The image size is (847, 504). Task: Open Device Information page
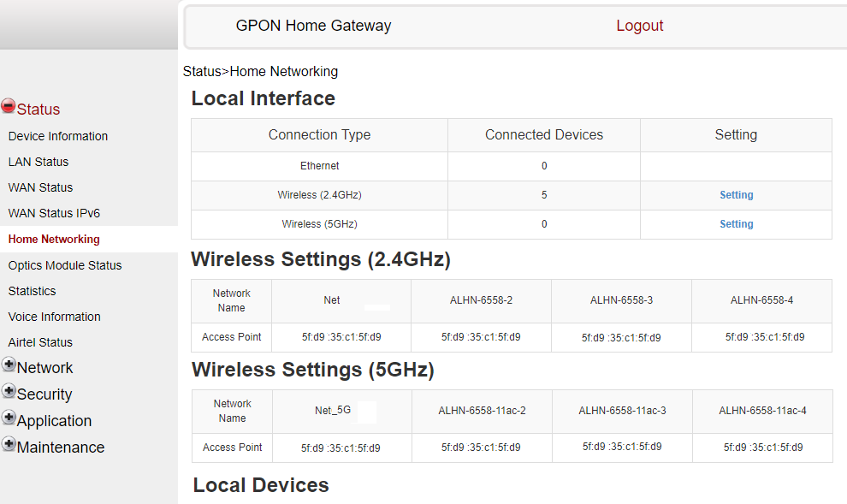coord(57,136)
